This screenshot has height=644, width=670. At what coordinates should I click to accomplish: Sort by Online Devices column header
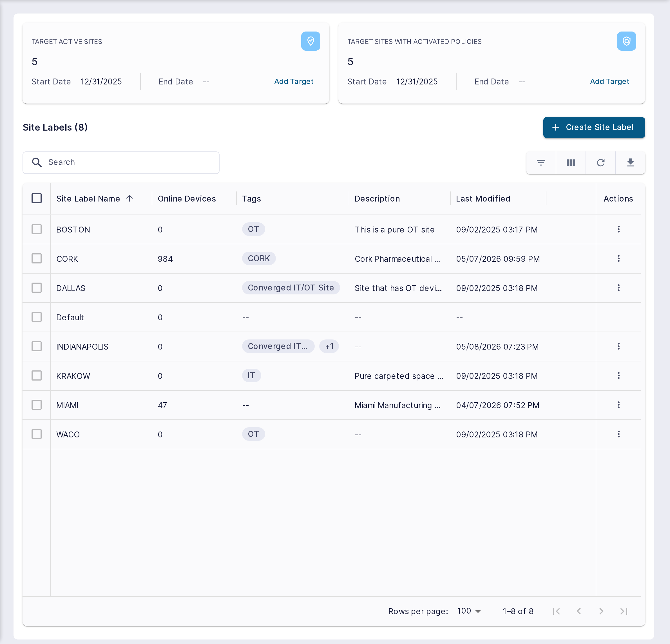(187, 199)
